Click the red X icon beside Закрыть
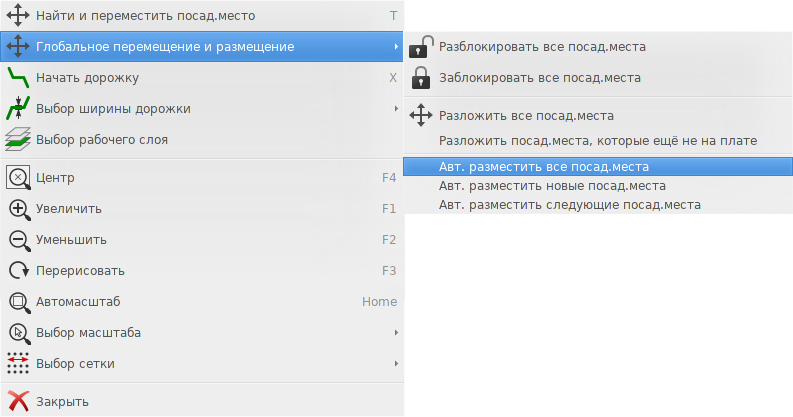The height and width of the screenshot is (417, 793). [18, 401]
